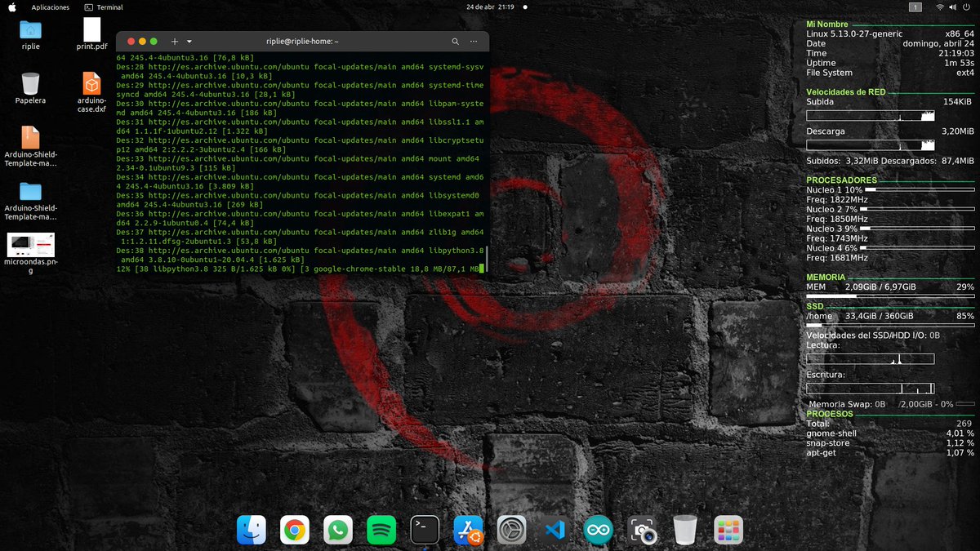Screen dimensions: 980x551
Task: Open the date and time calendar panel
Action: (x=490, y=7)
